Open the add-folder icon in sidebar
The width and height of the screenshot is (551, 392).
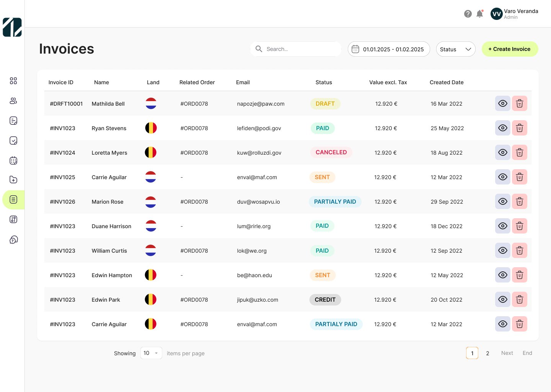pyautogui.click(x=13, y=180)
